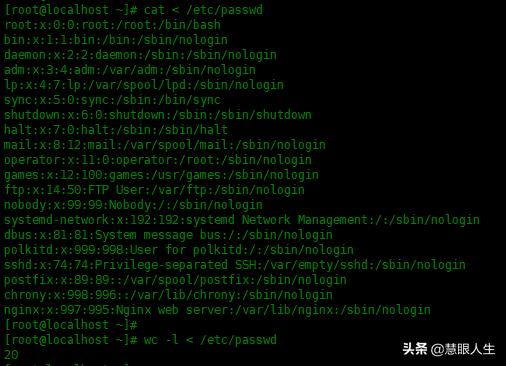Select the operator:x:11:0 line

pos(158,160)
